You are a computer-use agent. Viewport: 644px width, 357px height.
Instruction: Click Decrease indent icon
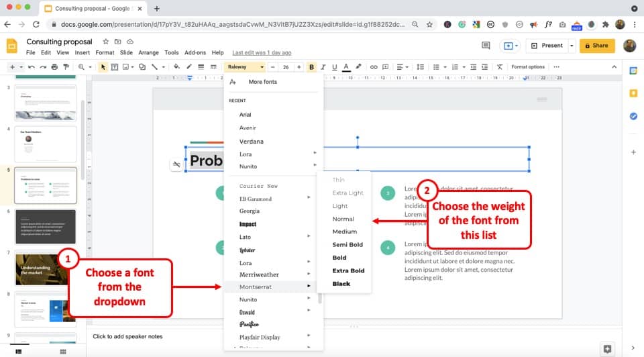(x=473, y=67)
